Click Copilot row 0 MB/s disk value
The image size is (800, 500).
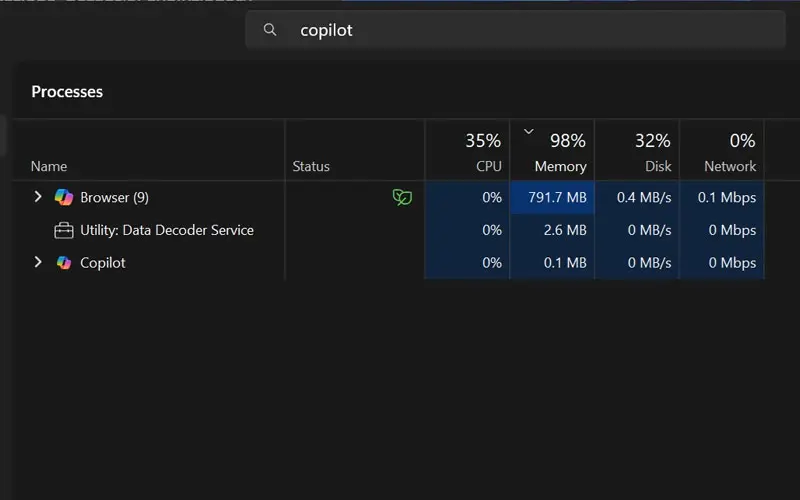[x=649, y=263]
